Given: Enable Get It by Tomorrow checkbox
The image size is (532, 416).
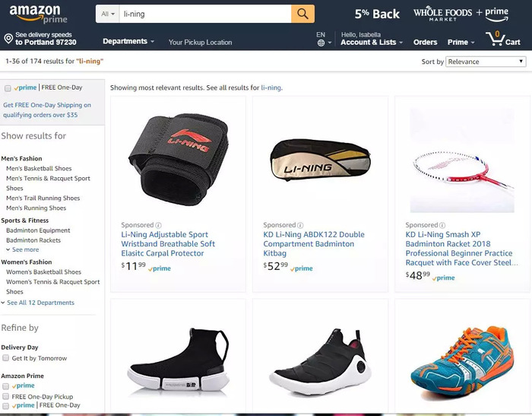Looking at the screenshot, I should [6, 358].
